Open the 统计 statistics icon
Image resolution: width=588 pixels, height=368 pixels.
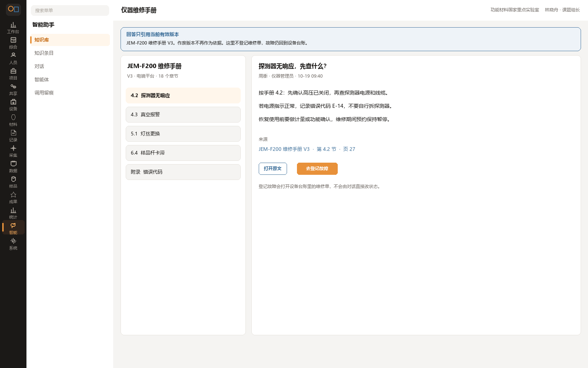pyautogui.click(x=13, y=213)
